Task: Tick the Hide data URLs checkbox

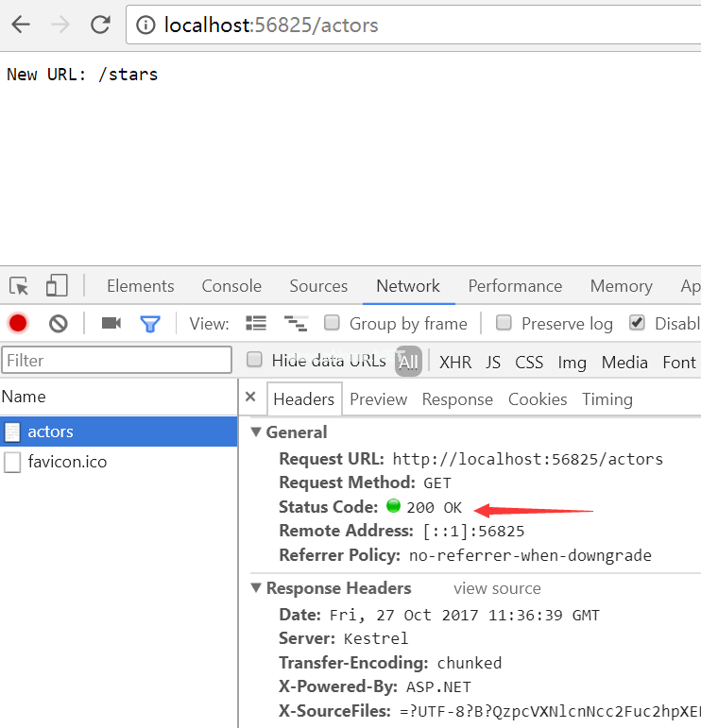Action: (254, 360)
